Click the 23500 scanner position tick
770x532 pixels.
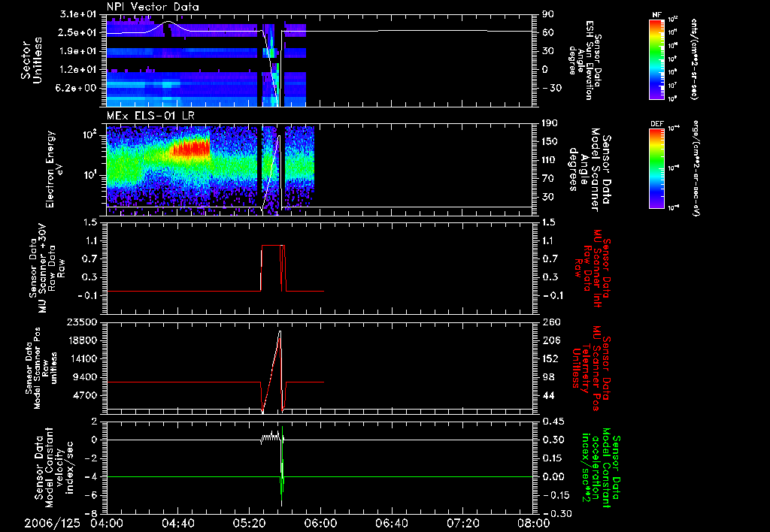click(83, 322)
